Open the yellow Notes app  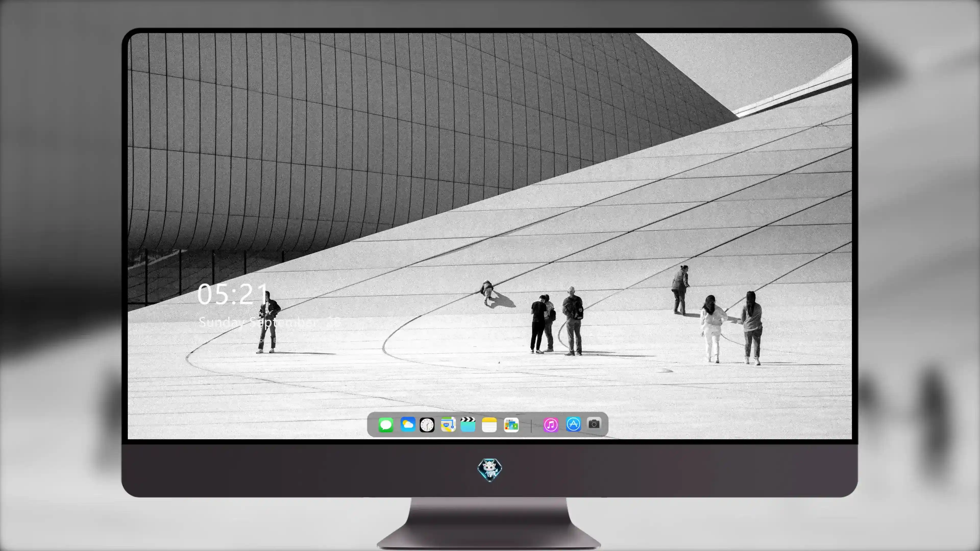[489, 424]
